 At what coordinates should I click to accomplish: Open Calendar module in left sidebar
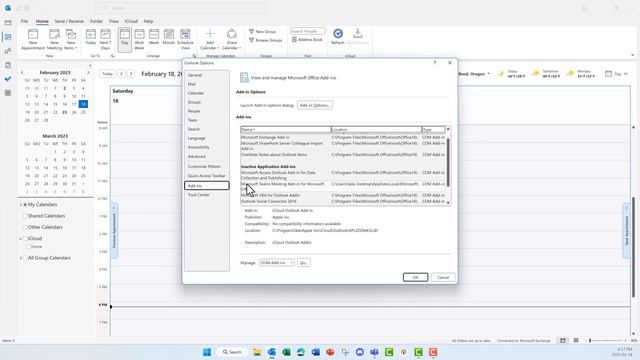(x=8, y=37)
